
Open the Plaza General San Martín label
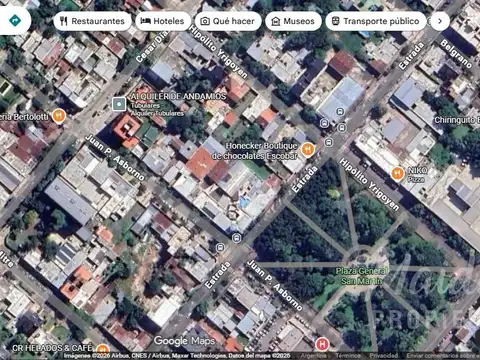[362, 276]
